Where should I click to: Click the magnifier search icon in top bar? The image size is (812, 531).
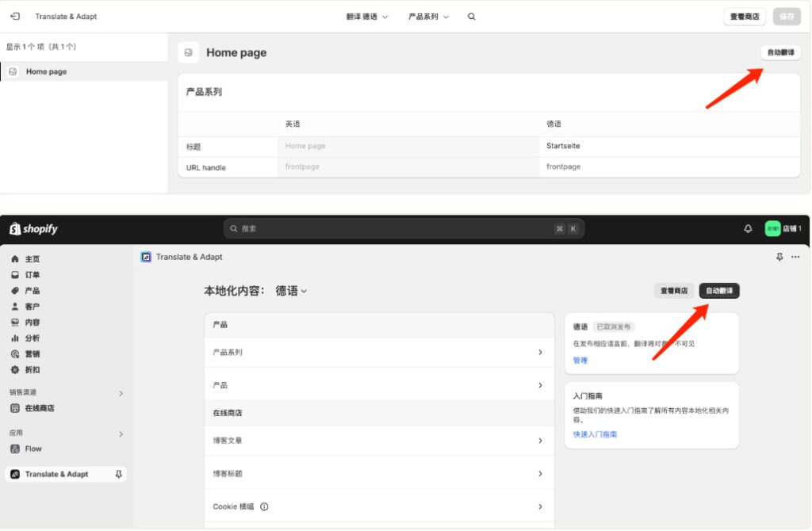tap(471, 17)
